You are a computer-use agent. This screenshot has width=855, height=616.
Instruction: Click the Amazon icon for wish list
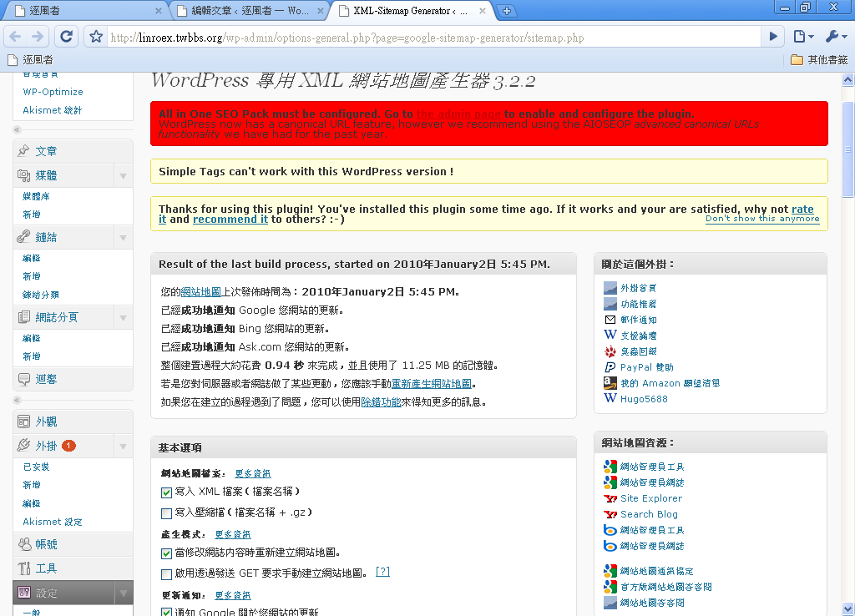pyautogui.click(x=610, y=383)
